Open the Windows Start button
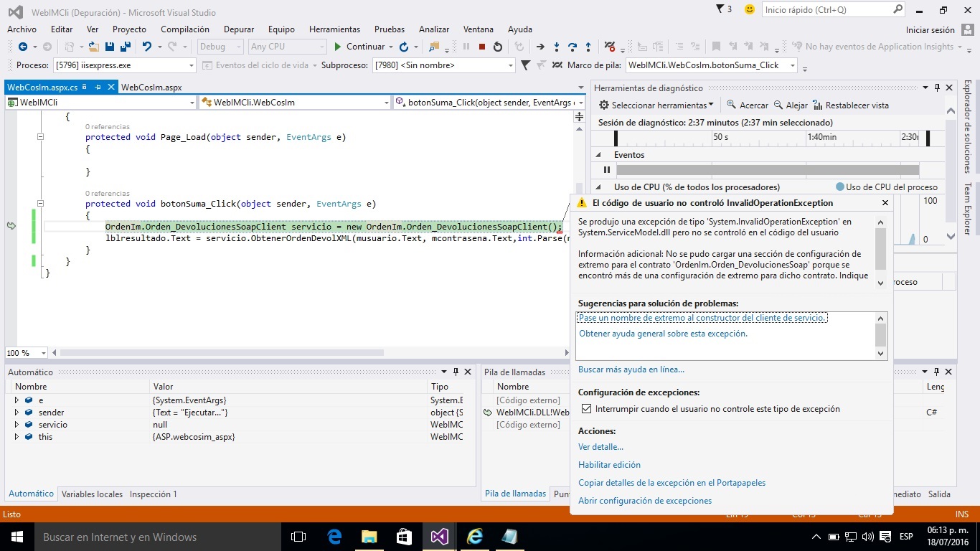 (x=16, y=537)
